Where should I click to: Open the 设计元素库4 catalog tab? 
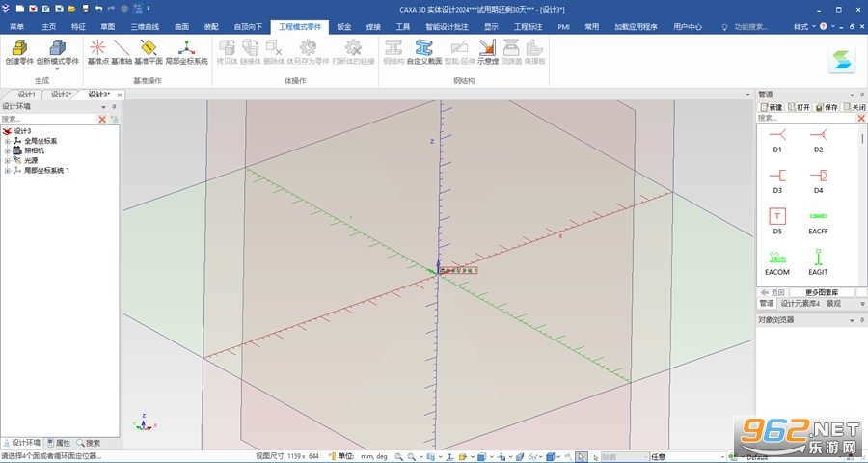(x=800, y=304)
